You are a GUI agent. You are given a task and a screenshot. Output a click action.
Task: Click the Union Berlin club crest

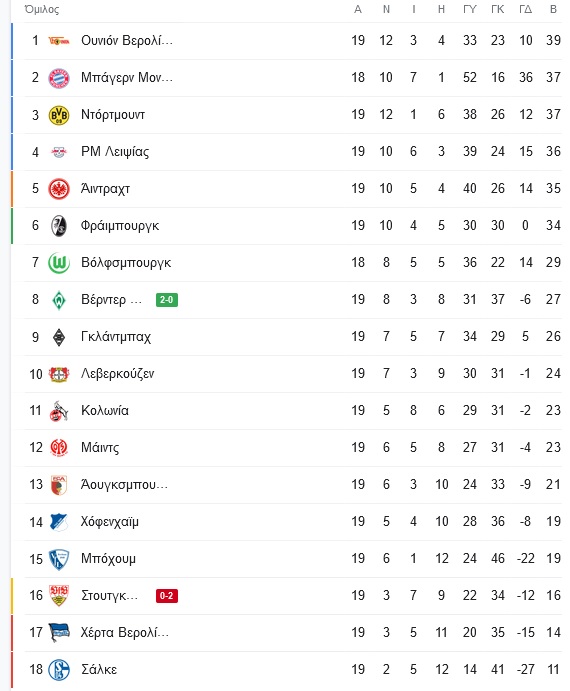[59, 41]
